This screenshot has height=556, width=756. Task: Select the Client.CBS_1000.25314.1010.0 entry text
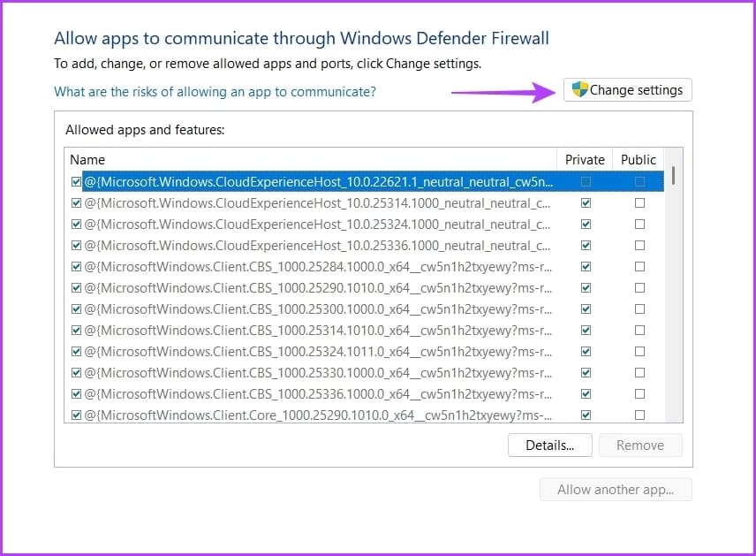tap(318, 331)
